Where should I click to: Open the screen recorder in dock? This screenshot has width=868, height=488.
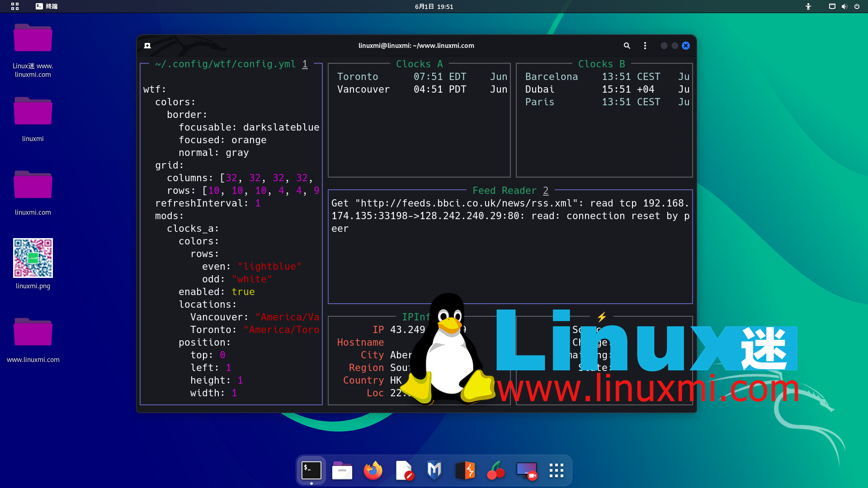527,470
